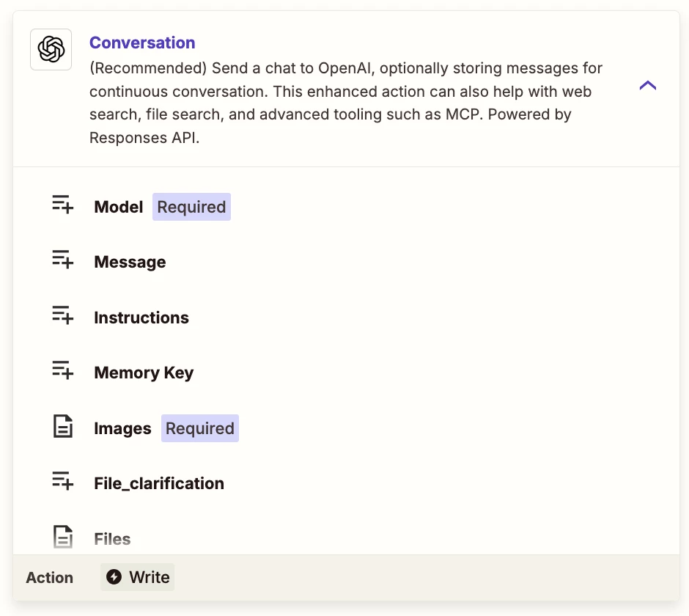Select the Memory Key field label
This screenshot has width=689, height=616.
pyautogui.click(x=144, y=373)
